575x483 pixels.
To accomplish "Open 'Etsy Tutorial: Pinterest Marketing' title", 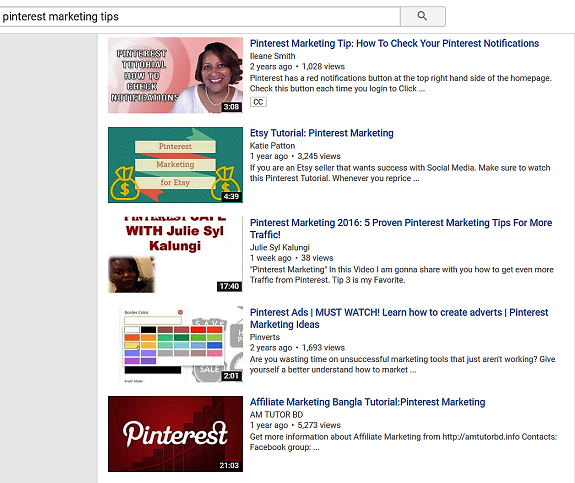I will coord(322,133).
